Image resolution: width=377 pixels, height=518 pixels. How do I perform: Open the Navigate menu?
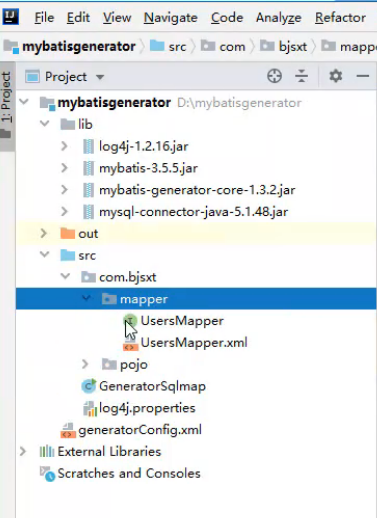170,17
